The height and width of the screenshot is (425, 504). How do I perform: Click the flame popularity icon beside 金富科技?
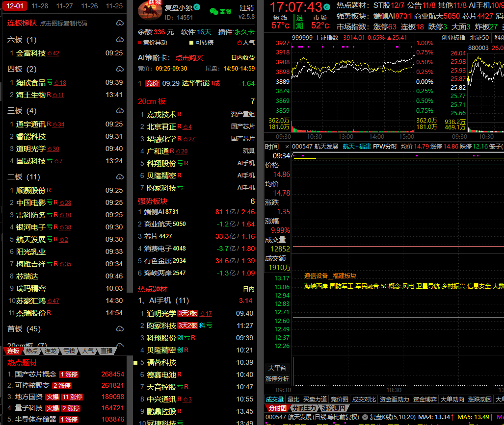click(x=53, y=53)
